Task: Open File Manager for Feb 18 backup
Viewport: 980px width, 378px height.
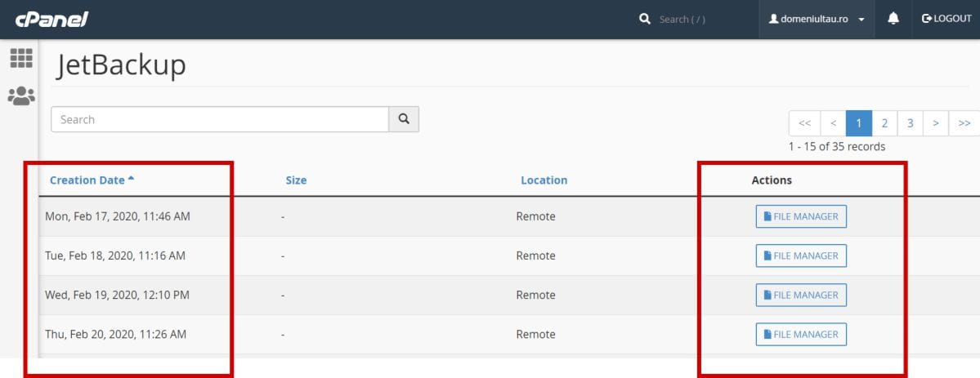Action: point(801,256)
